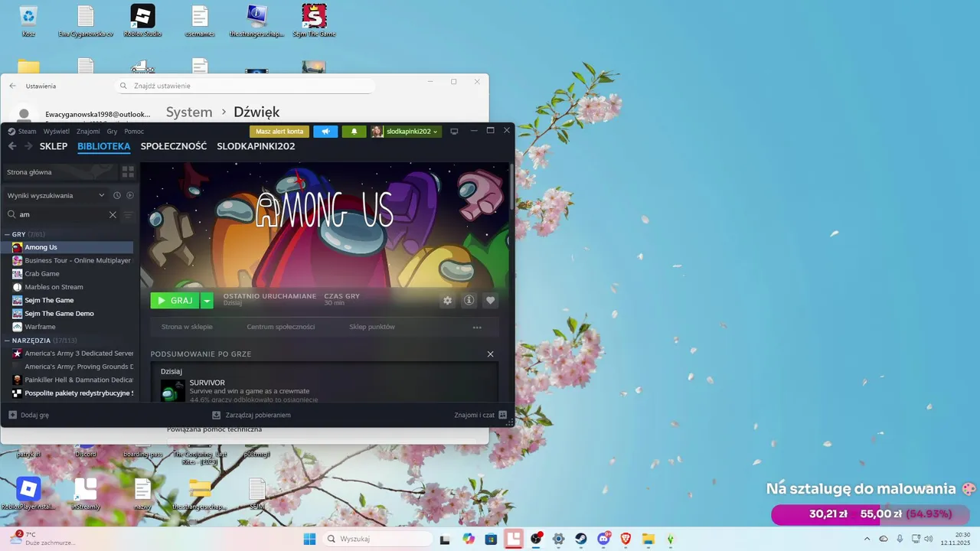Select Crab Game in library list
Screen dimensions: 980x551
69,274
